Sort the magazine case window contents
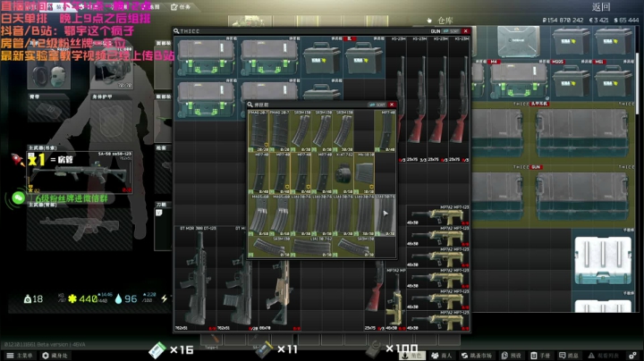 click(377, 105)
